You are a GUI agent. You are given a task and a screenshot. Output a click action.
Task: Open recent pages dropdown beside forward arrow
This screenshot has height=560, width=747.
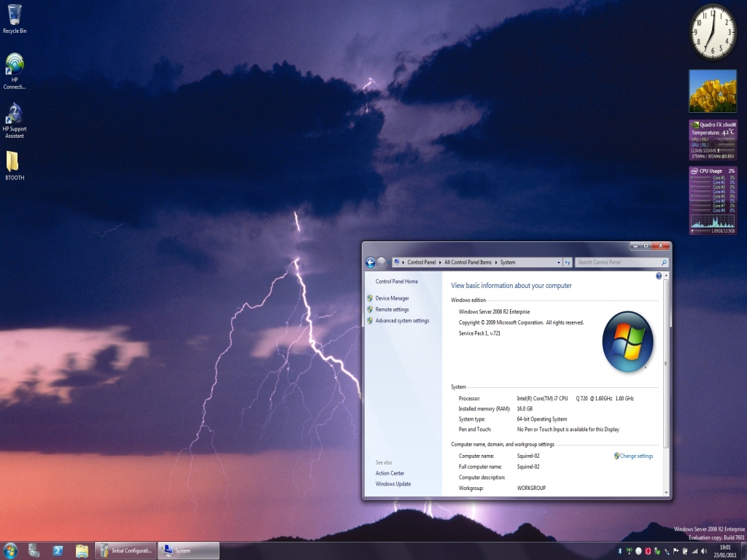click(x=390, y=262)
